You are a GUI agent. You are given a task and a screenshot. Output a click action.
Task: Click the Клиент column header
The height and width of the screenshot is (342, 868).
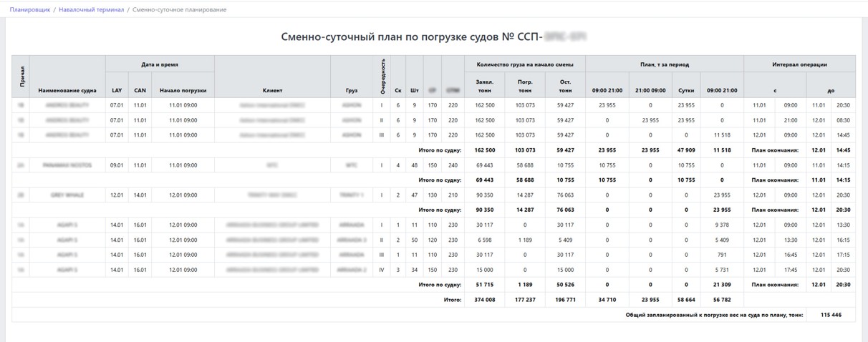point(272,91)
